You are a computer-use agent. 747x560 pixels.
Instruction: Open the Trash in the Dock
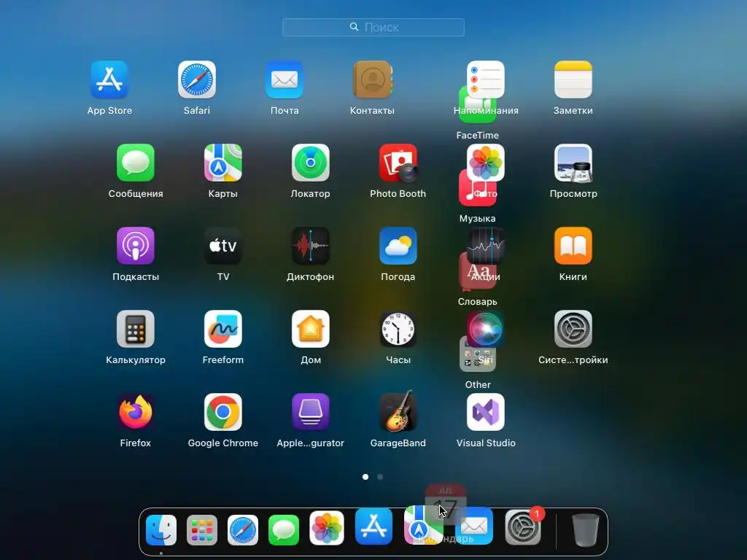[x=586, y=529]
